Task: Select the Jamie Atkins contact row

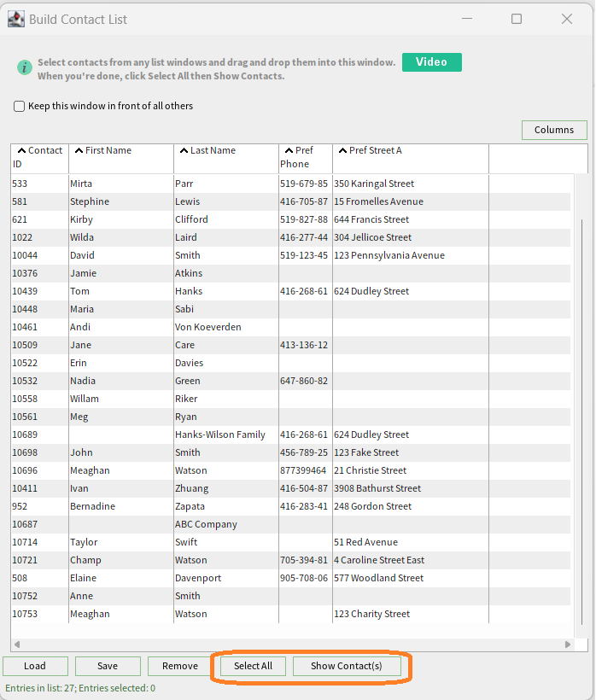Action: pos(290,273)
